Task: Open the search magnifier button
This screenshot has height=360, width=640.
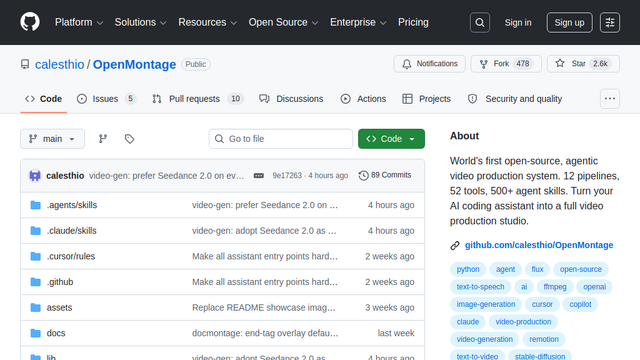Action: (x=480, y=22)
